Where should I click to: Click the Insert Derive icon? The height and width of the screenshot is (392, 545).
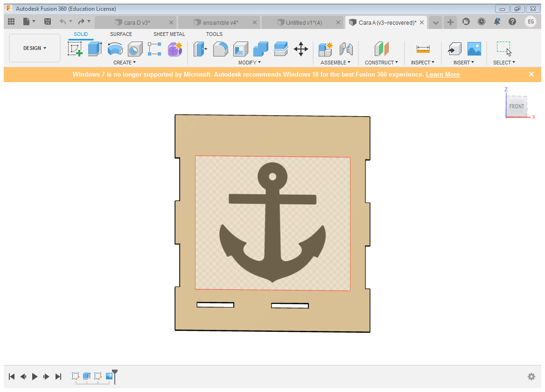click(454, 49)
